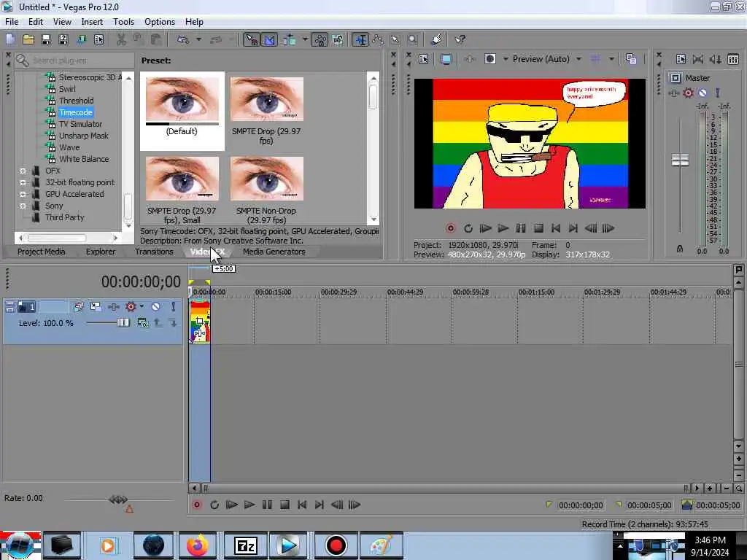747x560 pixels.
Task: Open Auto Ripple mode dropdown arrow
Action: pyautogui.click(x=305, y=40)
